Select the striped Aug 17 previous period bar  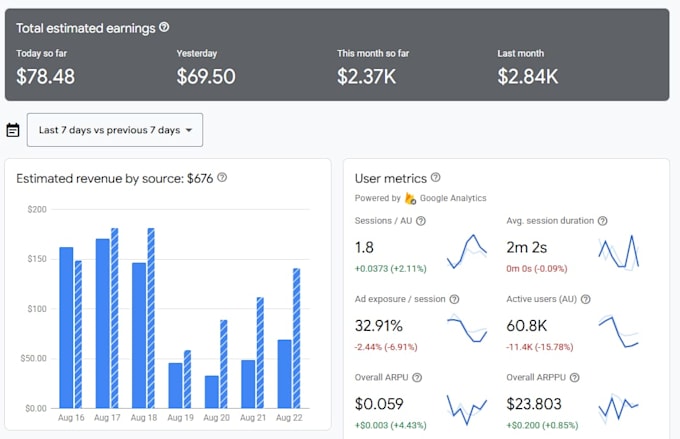coord(114,318)
